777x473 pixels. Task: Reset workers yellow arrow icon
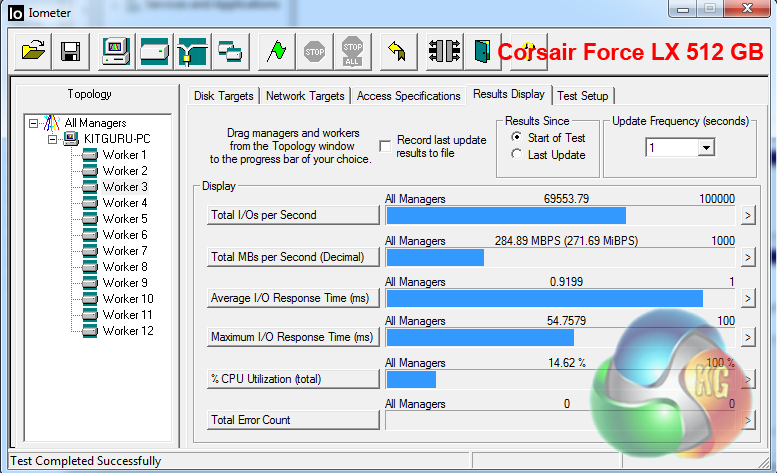(x=398, y=52)
